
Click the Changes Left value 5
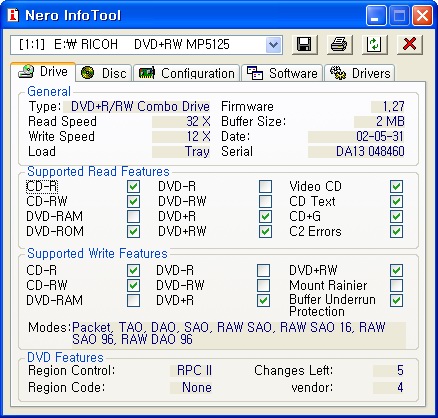pos(389,371)
